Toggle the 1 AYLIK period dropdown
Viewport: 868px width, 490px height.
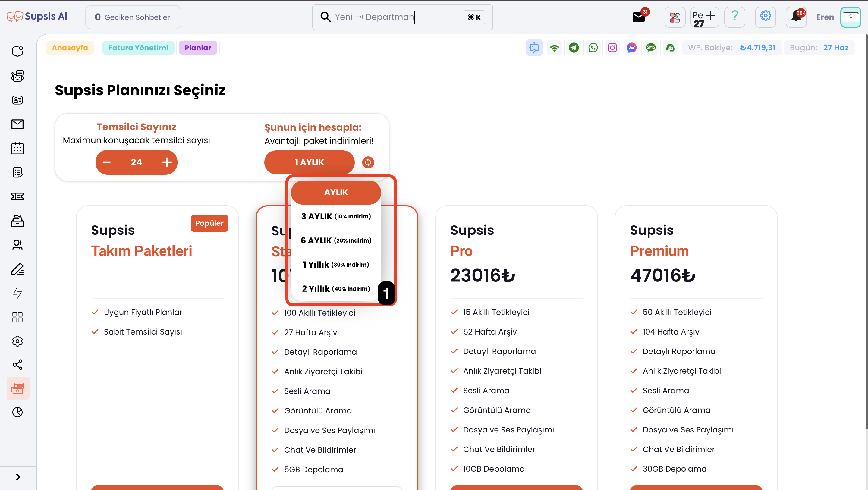(x=309, y=162)
